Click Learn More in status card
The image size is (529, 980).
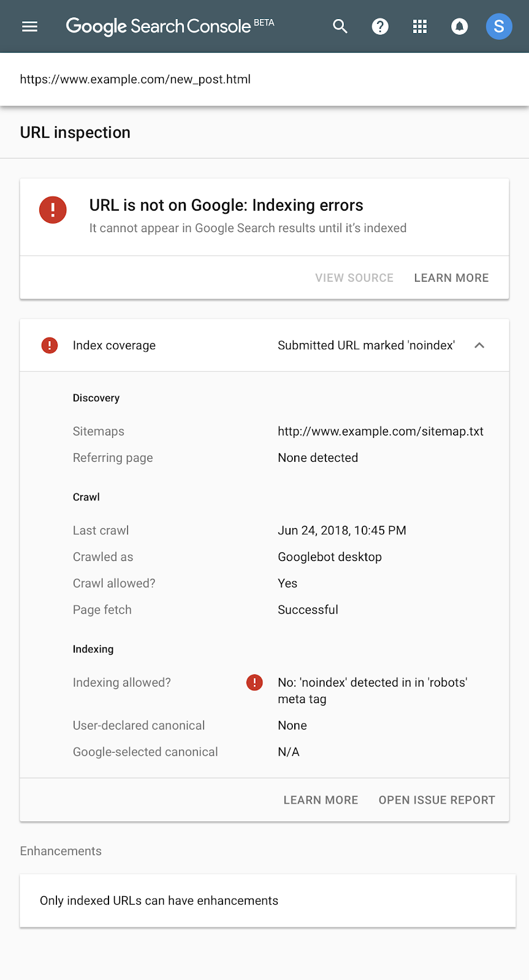tap(451, 278)
